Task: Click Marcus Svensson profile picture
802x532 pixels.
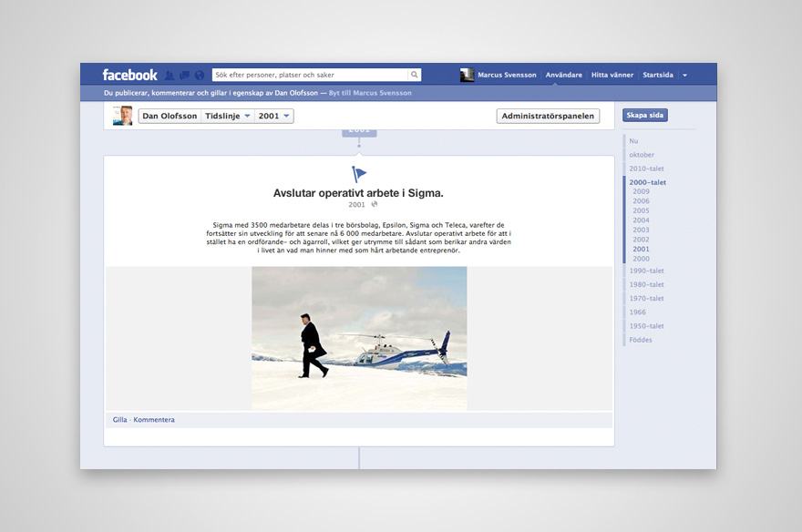Action: pos(467,75)
